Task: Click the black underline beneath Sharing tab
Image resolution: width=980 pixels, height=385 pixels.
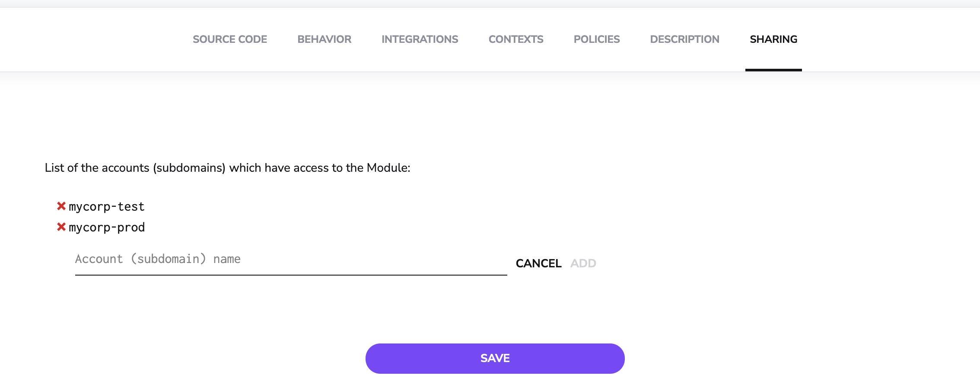Action: (x=773, y=70)
